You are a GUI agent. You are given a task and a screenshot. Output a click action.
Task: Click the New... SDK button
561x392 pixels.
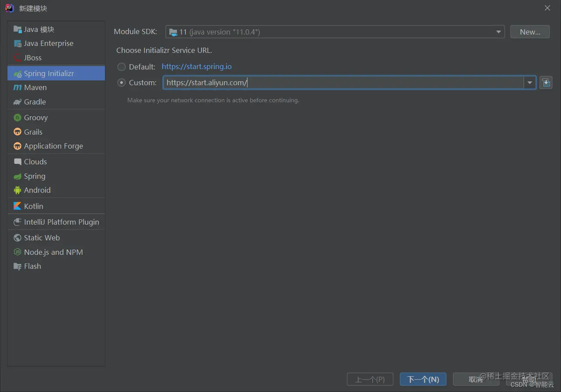click(530, 32)
